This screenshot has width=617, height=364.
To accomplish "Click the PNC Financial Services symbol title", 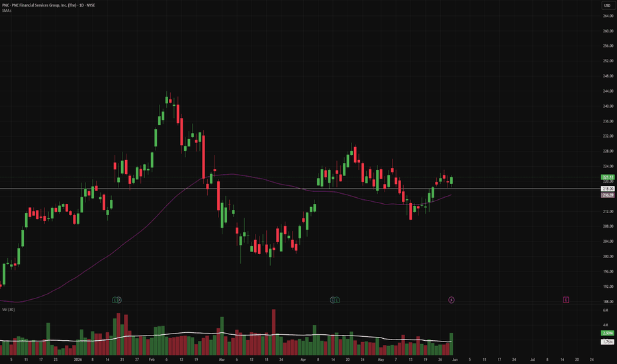I will pyautogui.click(x=48, y=5).
